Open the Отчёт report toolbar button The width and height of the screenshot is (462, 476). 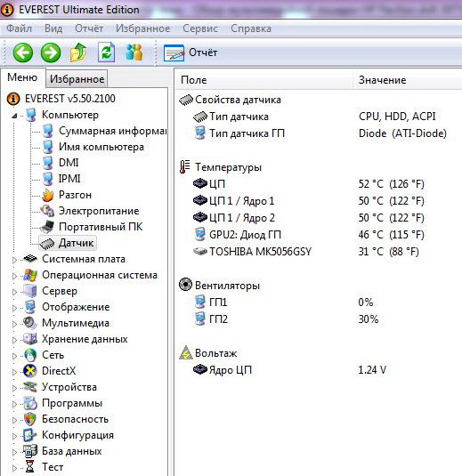point(190,52)
